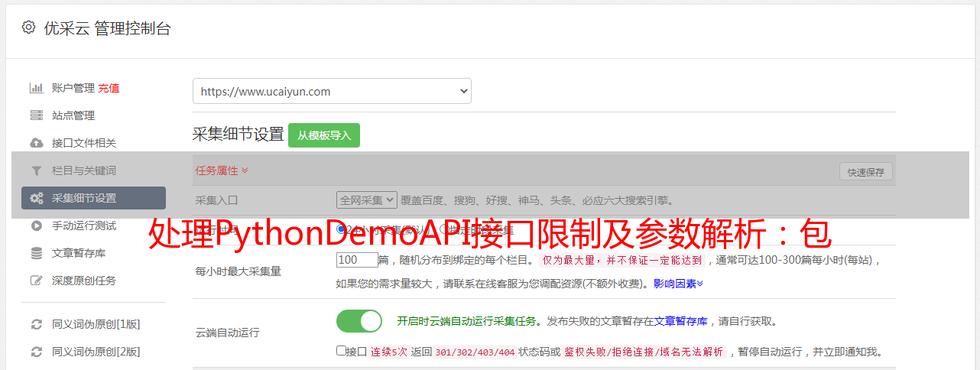Open the https://www.ucaiyun.com site dropdown
980x370 pixels.
[332, 91]
